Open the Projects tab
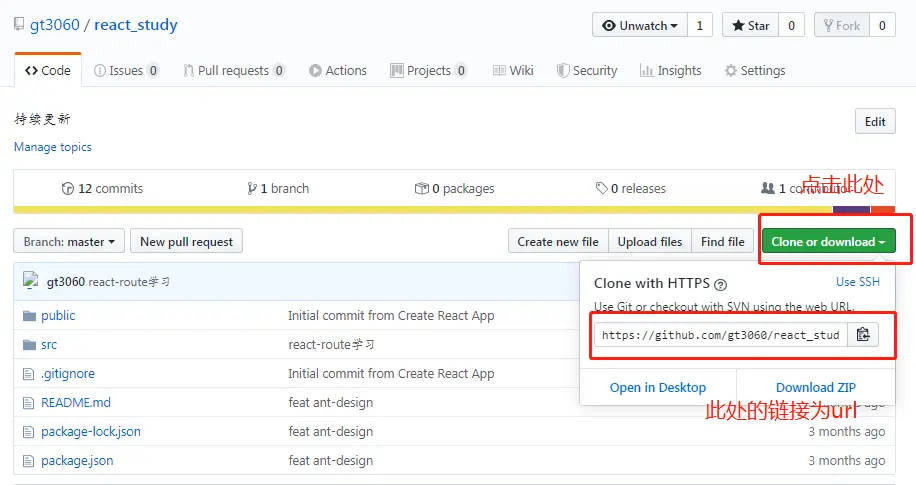Image resolution: width=916 pixels, height=485 pixels. click(x=429, y=71)
